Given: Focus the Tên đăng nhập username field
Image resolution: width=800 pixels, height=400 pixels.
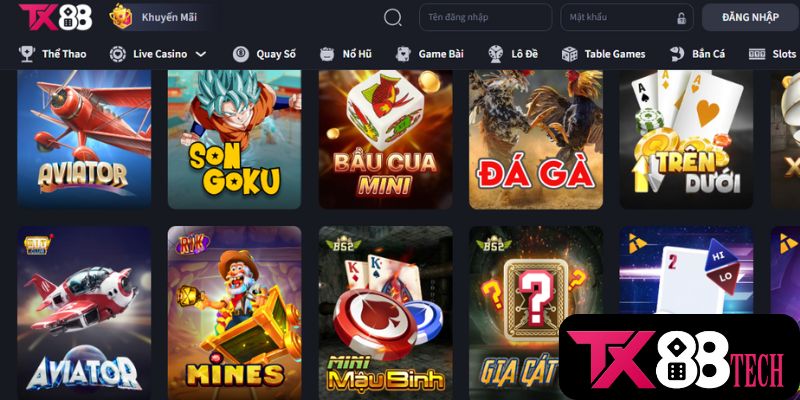Looking at the screenshot, I should (486, 17).
